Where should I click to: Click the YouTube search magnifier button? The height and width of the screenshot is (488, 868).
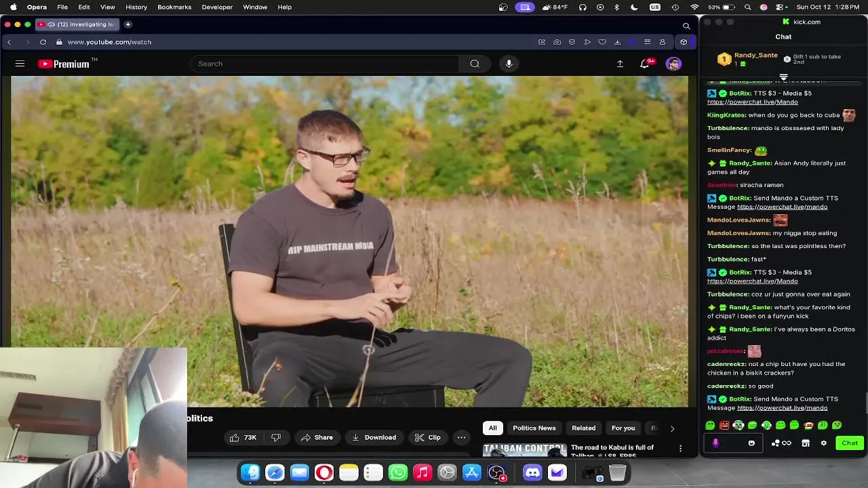pyautogui.click(x=475, y=64)
